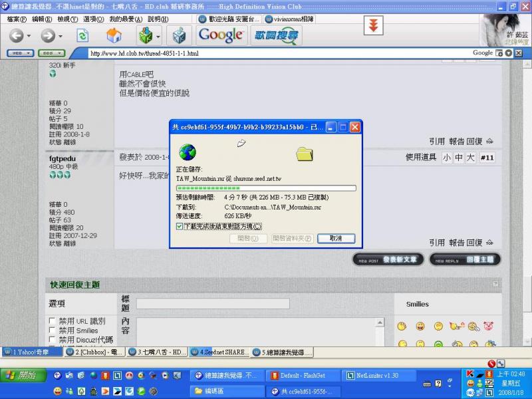Image resolution: width=532 pixels, height=399 pixels.
Task: Open the Home page icon
Action: 114,35
